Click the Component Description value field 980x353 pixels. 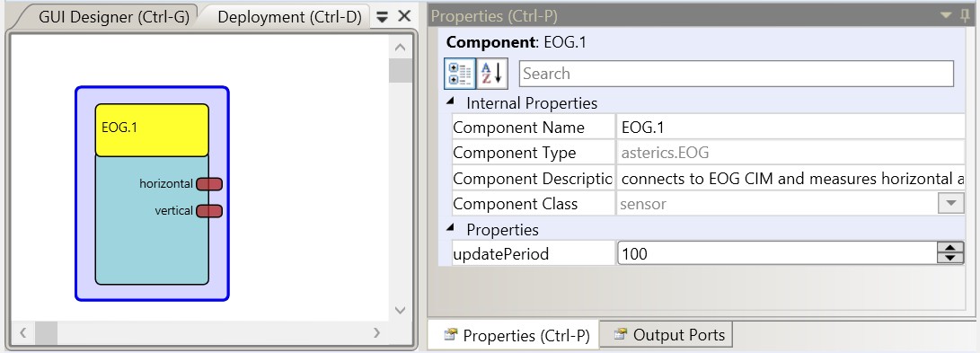790,180
